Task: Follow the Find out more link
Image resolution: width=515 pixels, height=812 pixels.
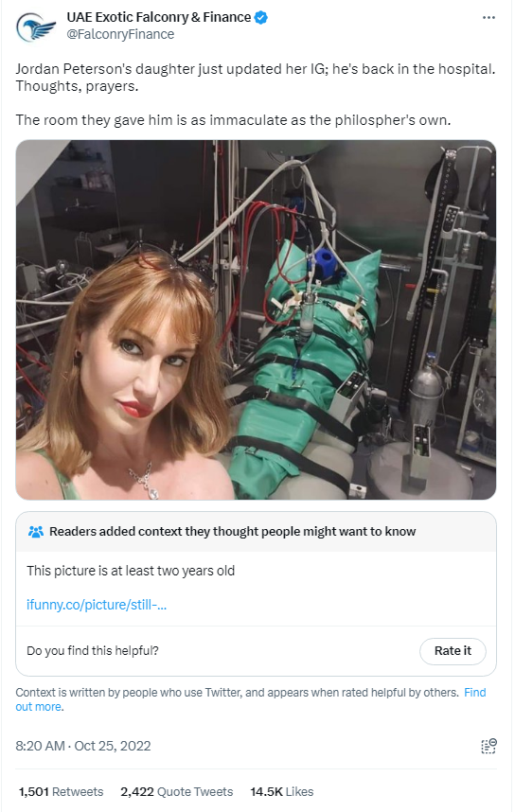Action: tap(250, 699)
